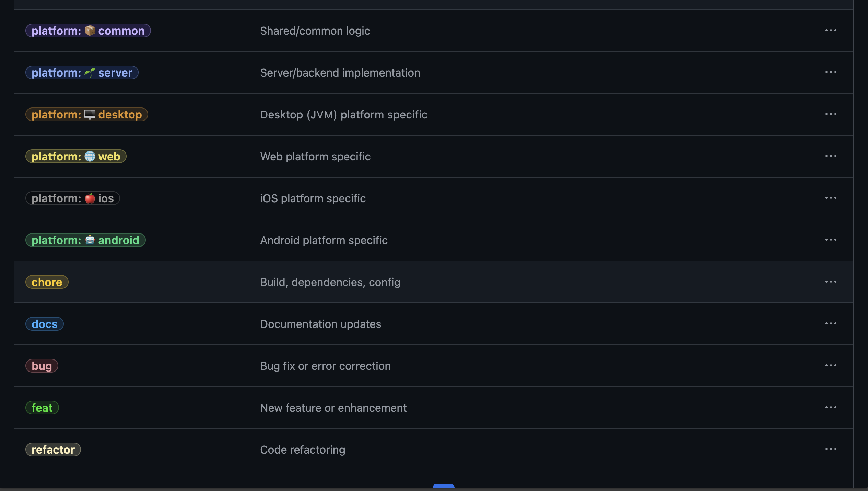The width and height of the screenshot is (868, 491).
Task: Open kebab menu for platform common label
Action: [x=831, y=31]
